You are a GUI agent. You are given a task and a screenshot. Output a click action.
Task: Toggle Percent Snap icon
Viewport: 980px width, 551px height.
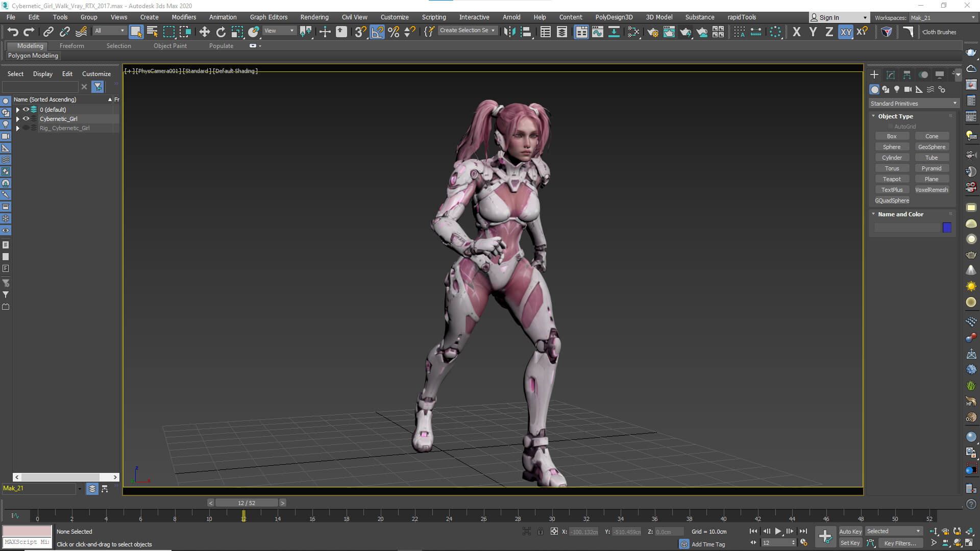[394, 32]
